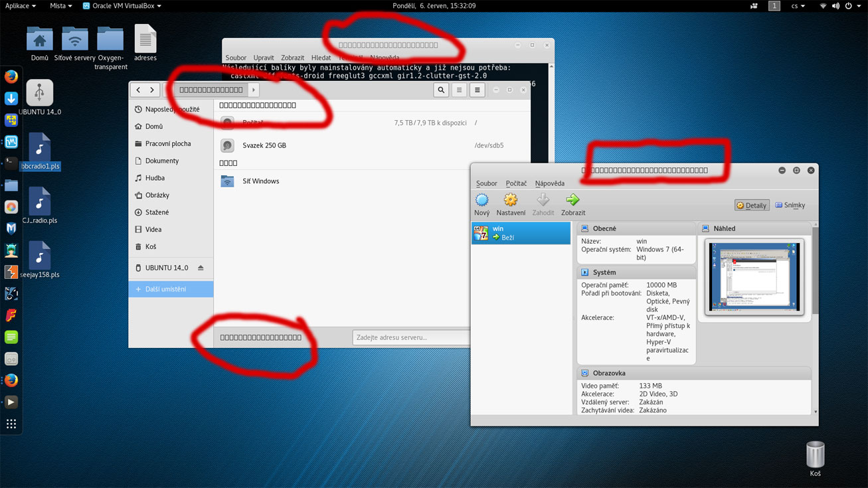The height and width of the screenshot is (488, 868).
Task: Open Počítač menu in VirtualBox
Action: 516,183
